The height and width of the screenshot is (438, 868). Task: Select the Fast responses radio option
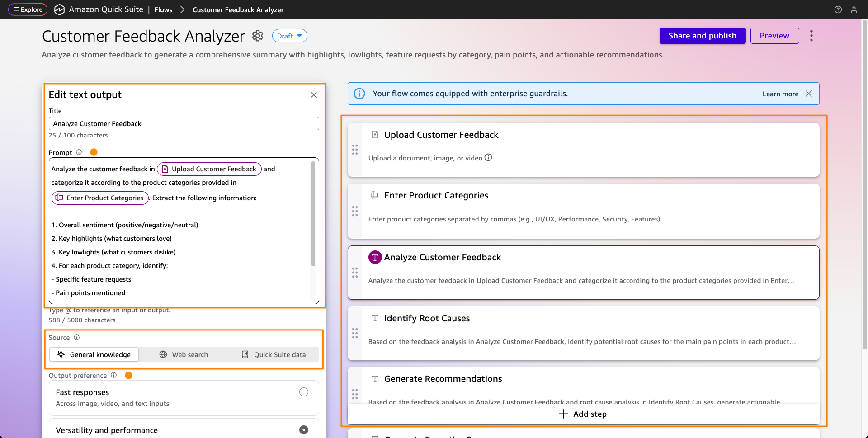304,392
